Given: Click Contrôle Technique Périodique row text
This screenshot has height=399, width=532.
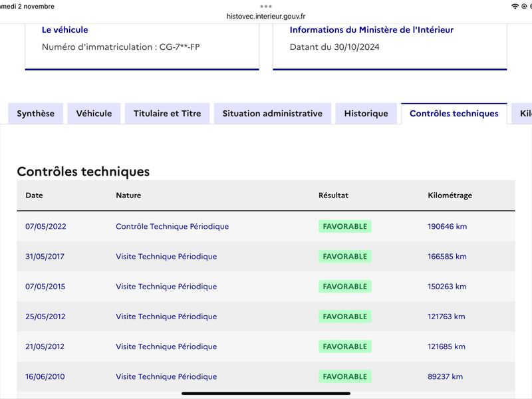Looking at the screenshot, I should [x=172, y=226].
